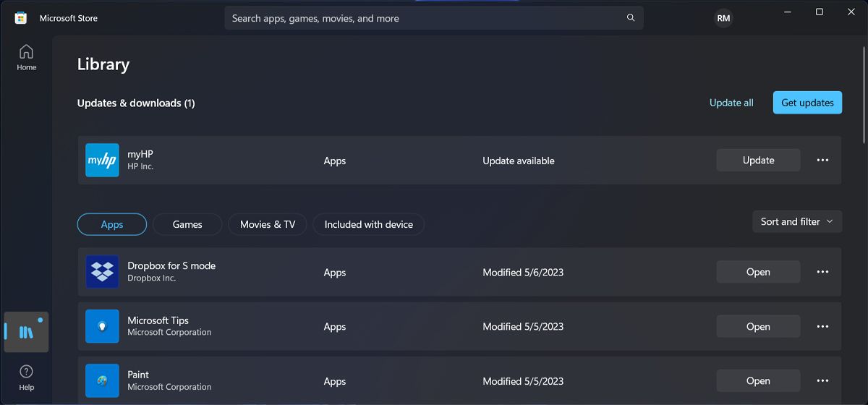Open more options for Dropbox for S mode
Screen dimensions: 868x405
tap(822, 272)
